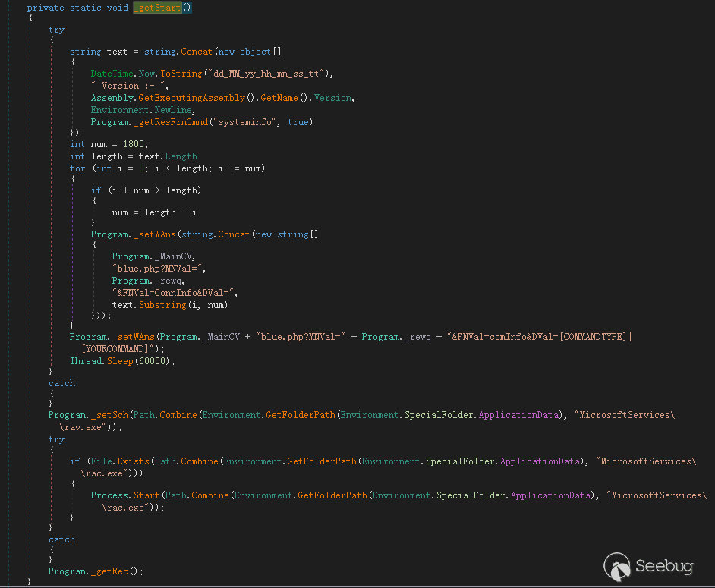Click the File class reference
715x588 pixels.
coord(101,461)
